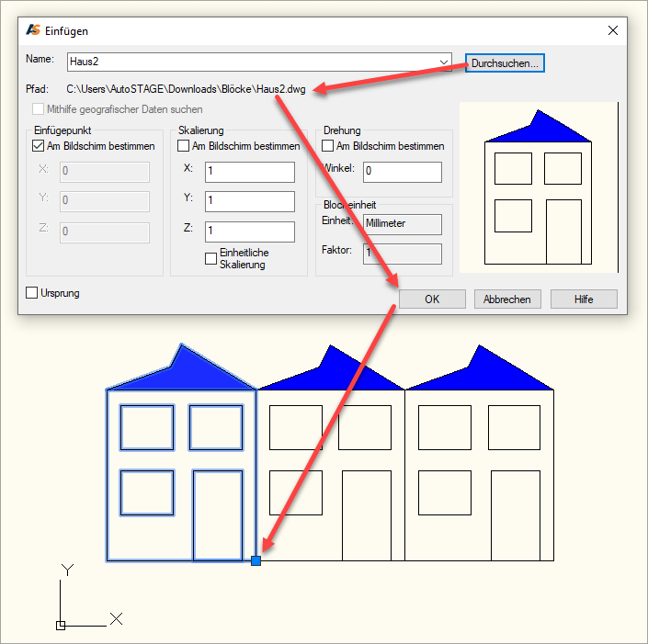This screenshot has width=648, height=644.
Task: Enable Einheitliche Skalierung checkbox
Action: pos(211,259)
